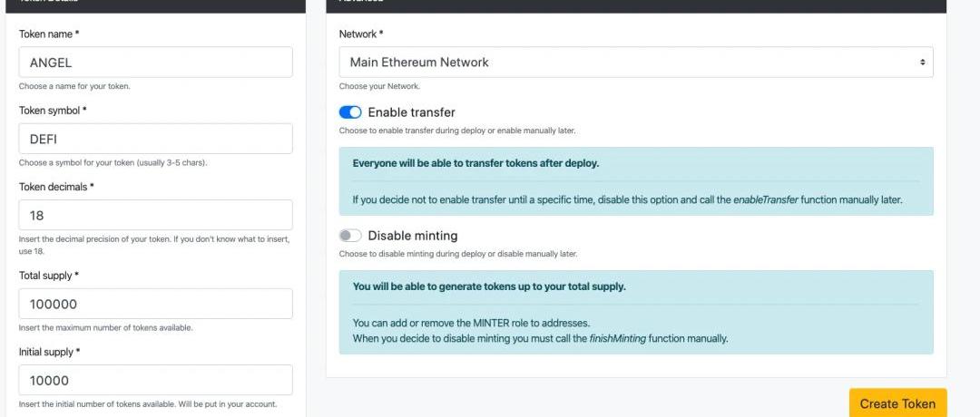Click the "Token symbol *" label
980x417 pixels.
[53, 111]
